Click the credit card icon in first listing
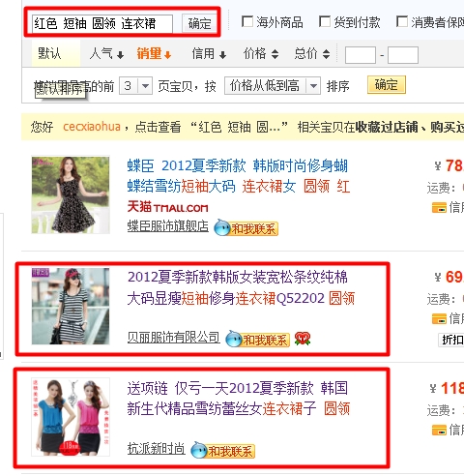The image size is (464, 476). pos(439,207)
